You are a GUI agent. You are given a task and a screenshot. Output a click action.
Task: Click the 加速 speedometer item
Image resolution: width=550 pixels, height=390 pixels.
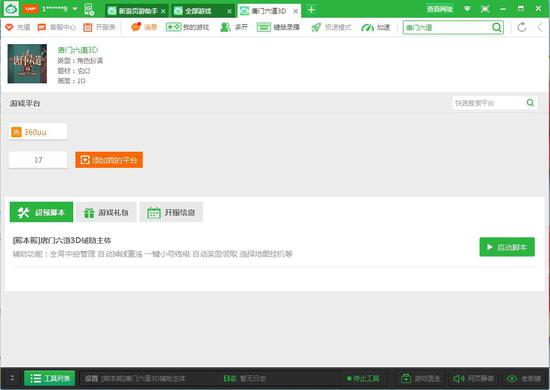tap(375, 27)
